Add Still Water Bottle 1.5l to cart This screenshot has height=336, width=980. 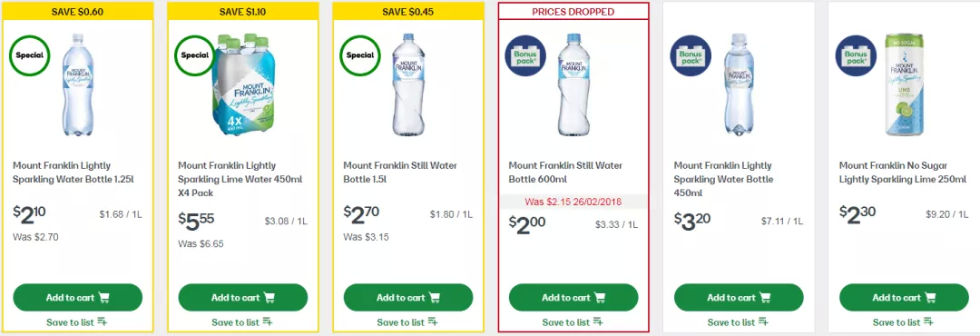408,297
